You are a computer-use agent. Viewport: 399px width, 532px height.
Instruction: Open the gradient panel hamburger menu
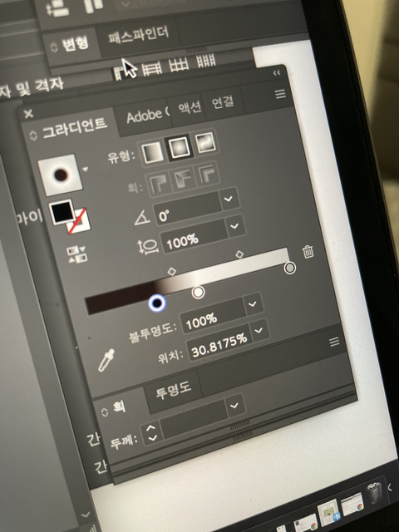point(280,94)
